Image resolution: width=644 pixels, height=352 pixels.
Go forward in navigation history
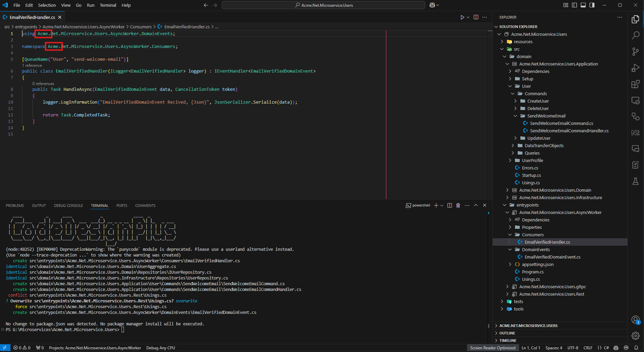[215, 5]
